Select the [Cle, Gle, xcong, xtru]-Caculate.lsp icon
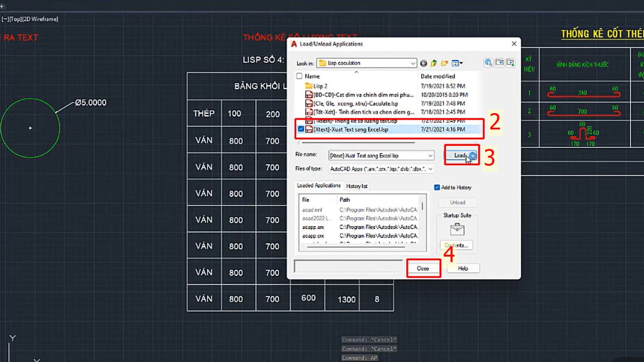Viewport: 644px width, 362px height. [x=309, y=103]
